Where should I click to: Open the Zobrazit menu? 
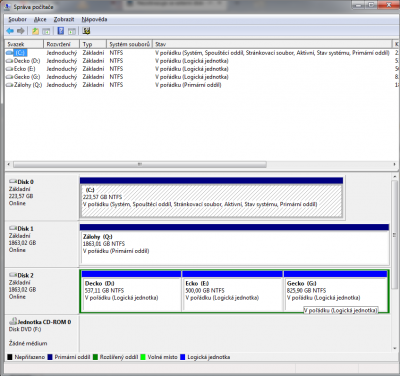click(x=64, y=19)
